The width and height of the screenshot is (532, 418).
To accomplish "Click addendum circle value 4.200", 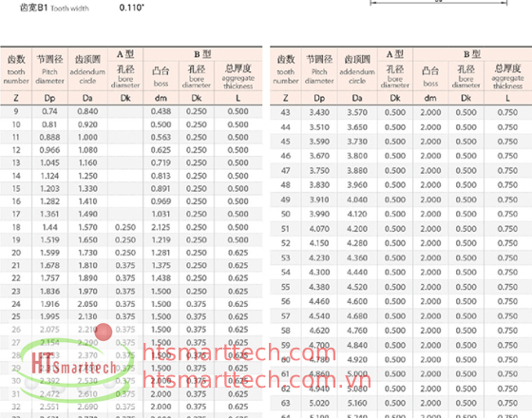I will [x=357, y=229].
